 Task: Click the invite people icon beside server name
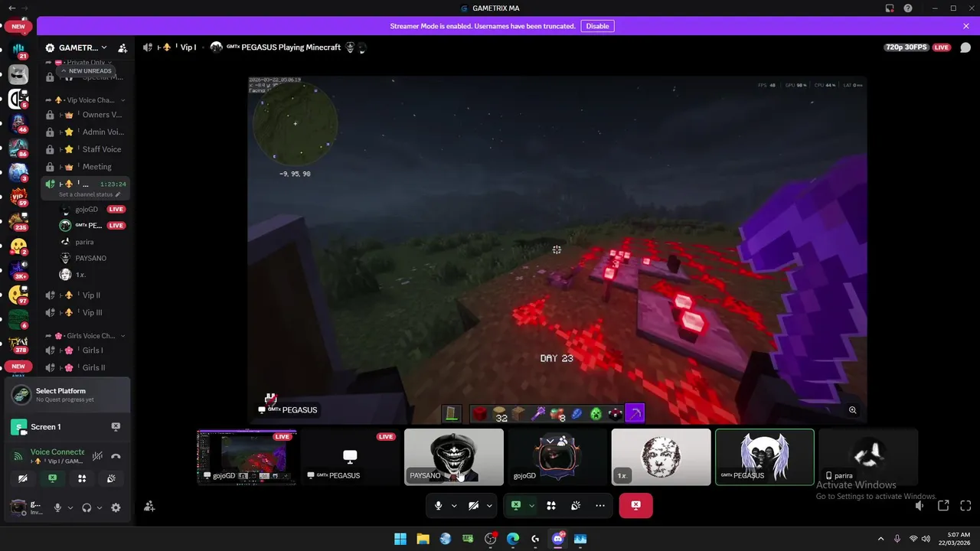[x=122, y=47]
